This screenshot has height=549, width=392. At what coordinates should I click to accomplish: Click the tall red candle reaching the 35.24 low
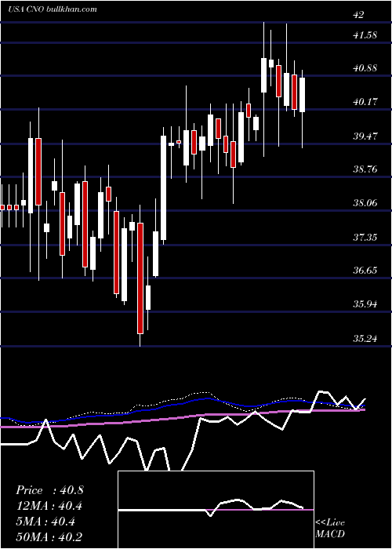[140, 278]
